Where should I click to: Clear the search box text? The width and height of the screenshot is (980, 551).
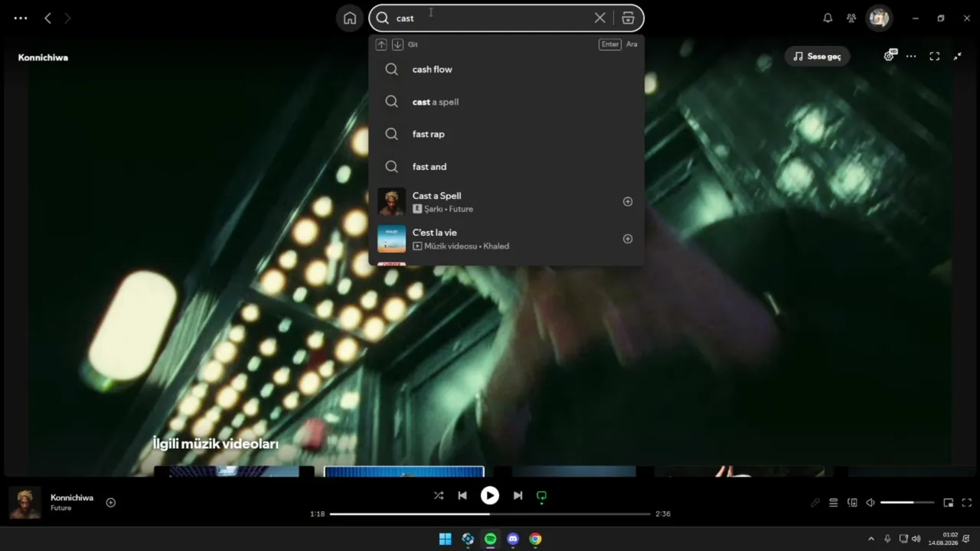click(600, 18)
